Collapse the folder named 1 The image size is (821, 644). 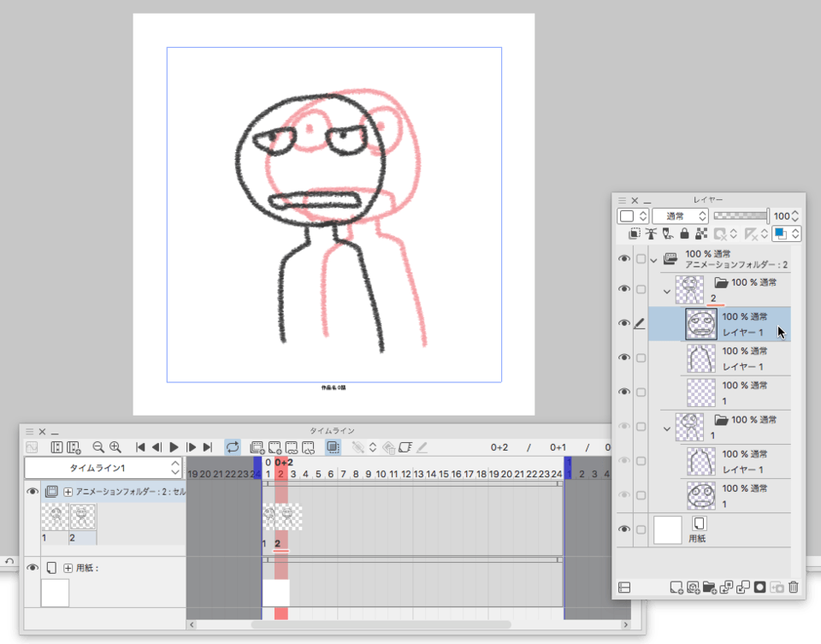point(666,428)
